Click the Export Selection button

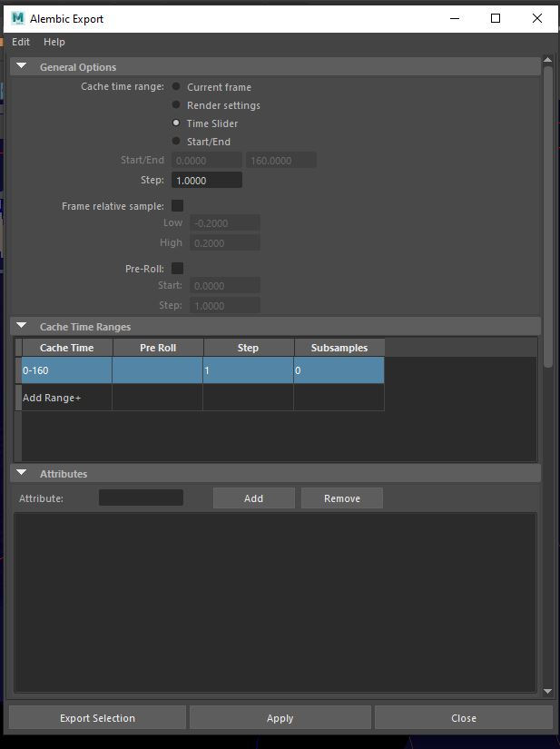coord(97,718)
